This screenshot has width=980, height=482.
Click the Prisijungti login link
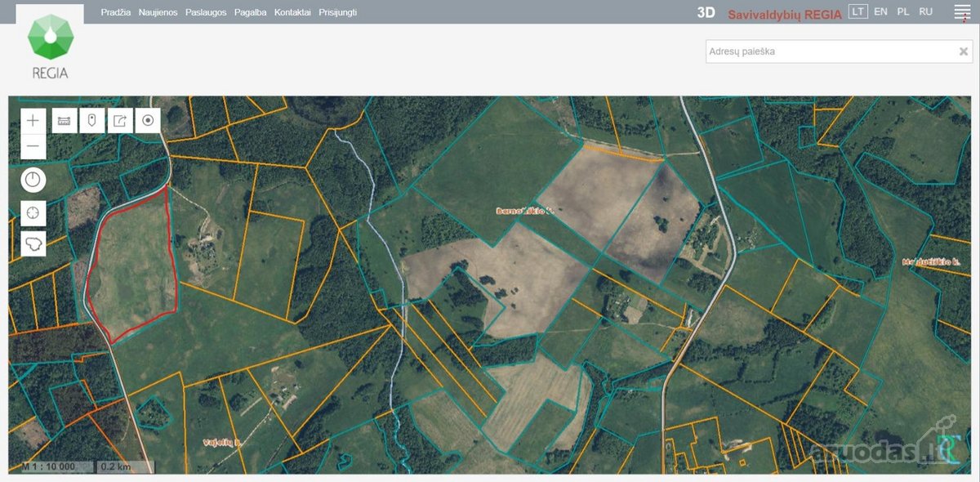337,12
